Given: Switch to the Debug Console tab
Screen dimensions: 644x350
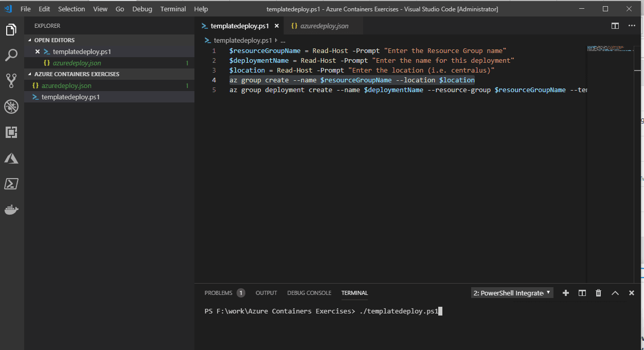Looking at the screenshot, I should point(309,293).
